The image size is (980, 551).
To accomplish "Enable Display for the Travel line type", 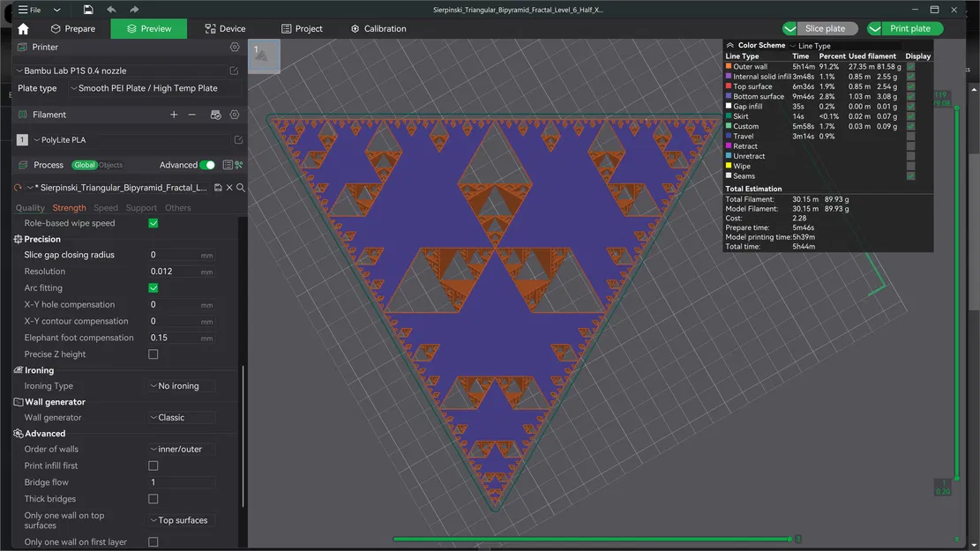I will [x=911, y=136].
